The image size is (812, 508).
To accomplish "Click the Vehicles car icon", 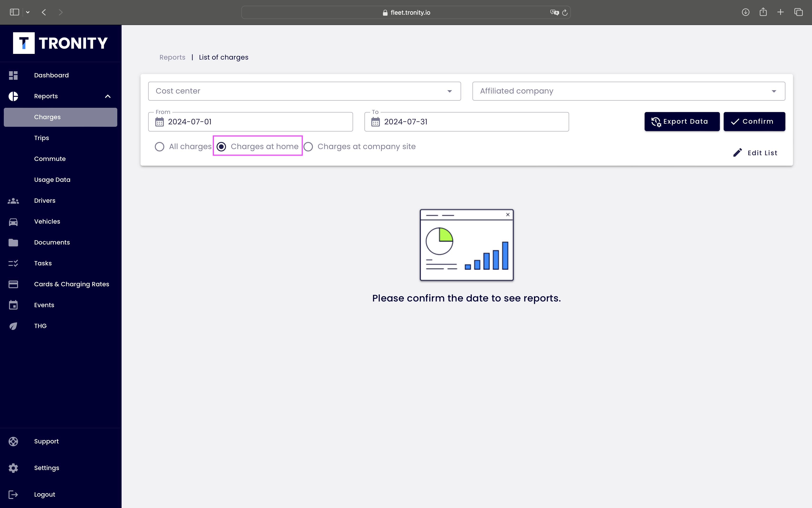I will [x=13, y=222].
